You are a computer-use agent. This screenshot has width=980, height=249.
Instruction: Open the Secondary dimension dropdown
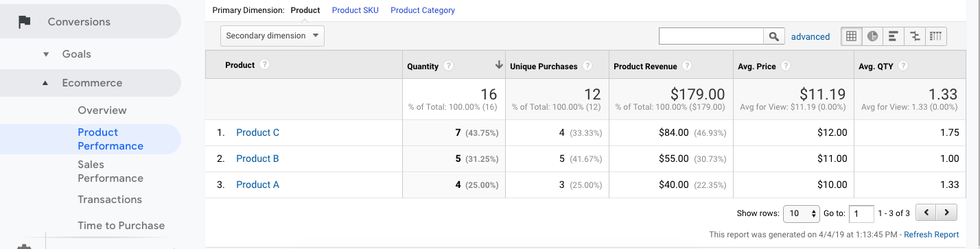click(x=272, y=36)
